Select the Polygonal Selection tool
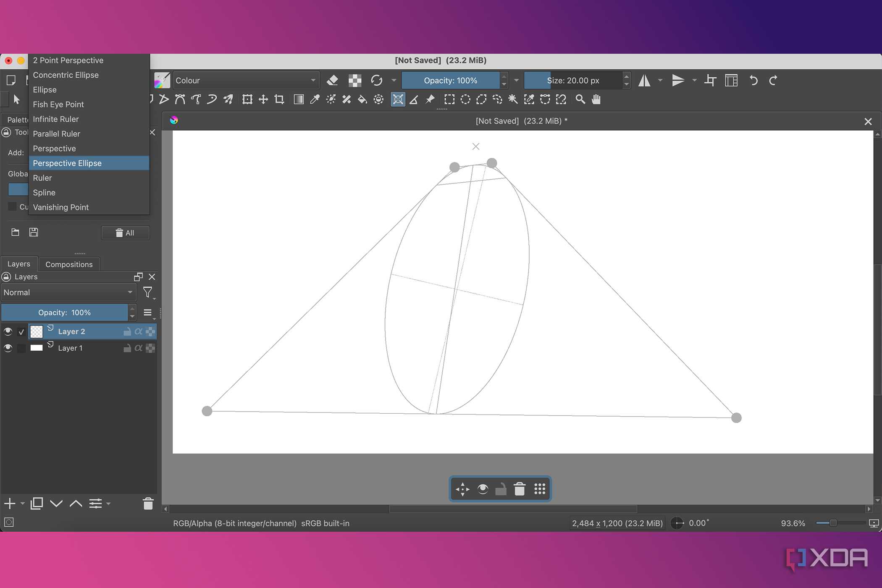882x588 pixels. point(481,100)
